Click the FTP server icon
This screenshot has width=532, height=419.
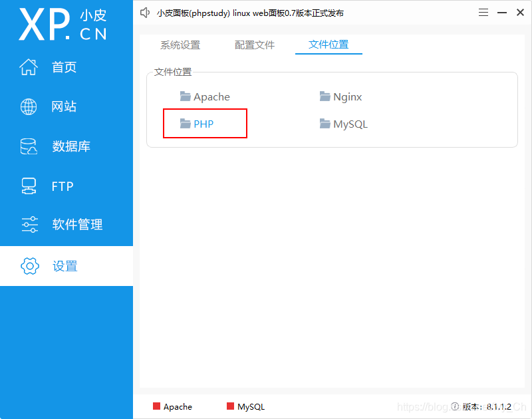point(29,186)
